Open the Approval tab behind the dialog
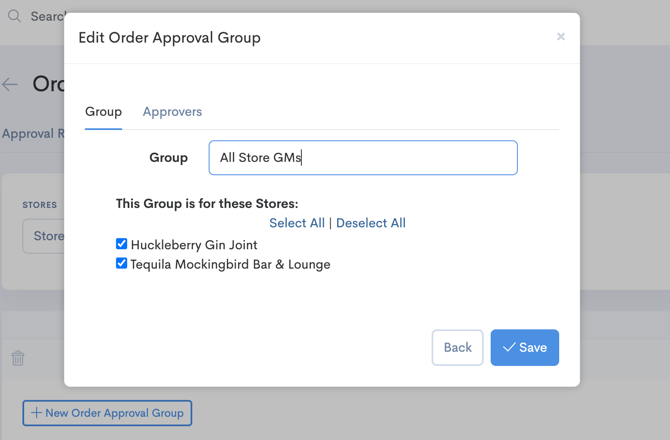This screenshot has height=440, width=670. (28, 133)
